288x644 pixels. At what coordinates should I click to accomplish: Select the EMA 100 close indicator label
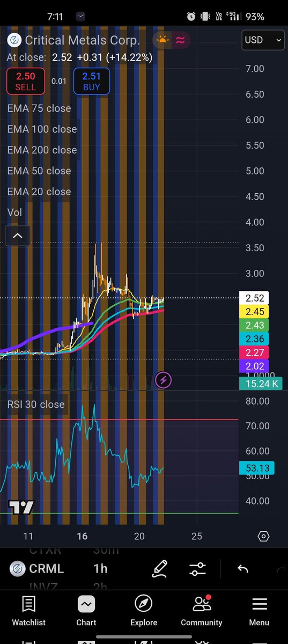click(42, 129)
